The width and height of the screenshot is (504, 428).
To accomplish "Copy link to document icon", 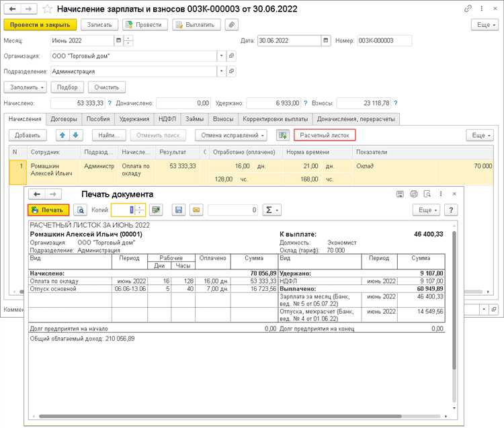I will pyautogui.click(x=468, y=9).
